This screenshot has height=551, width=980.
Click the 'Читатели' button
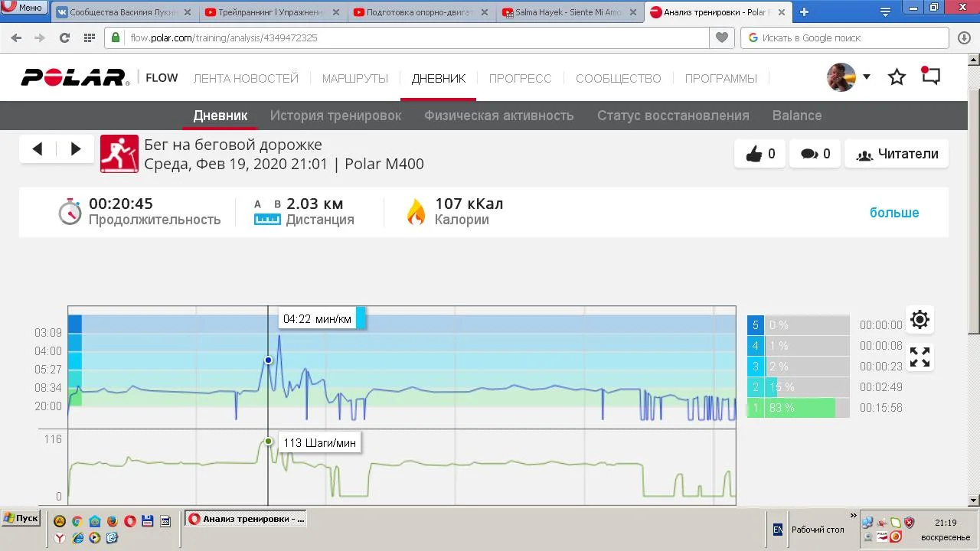pos(897,154)
